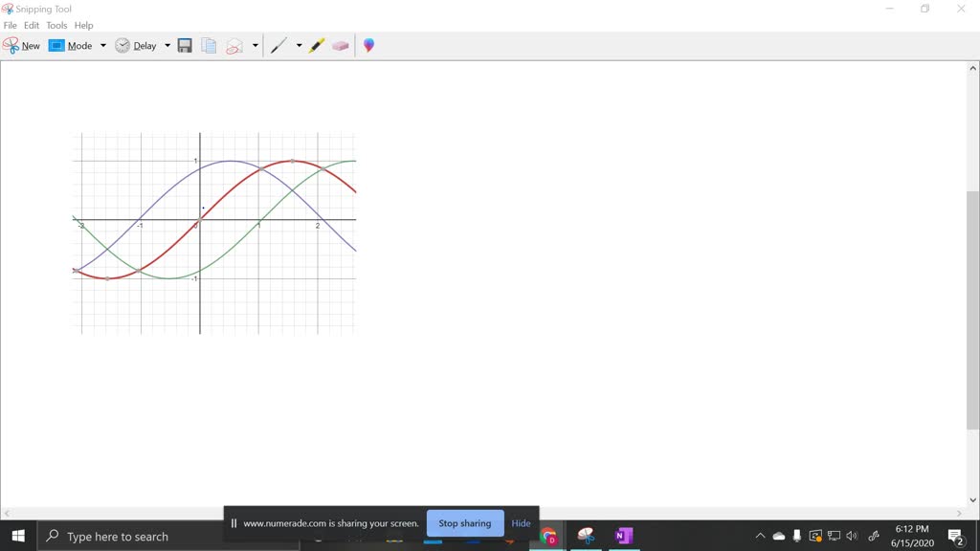Open the Mode dropdown arrow
The width and height of the screenshot is (980, 551).
click(x=102, y=45)
